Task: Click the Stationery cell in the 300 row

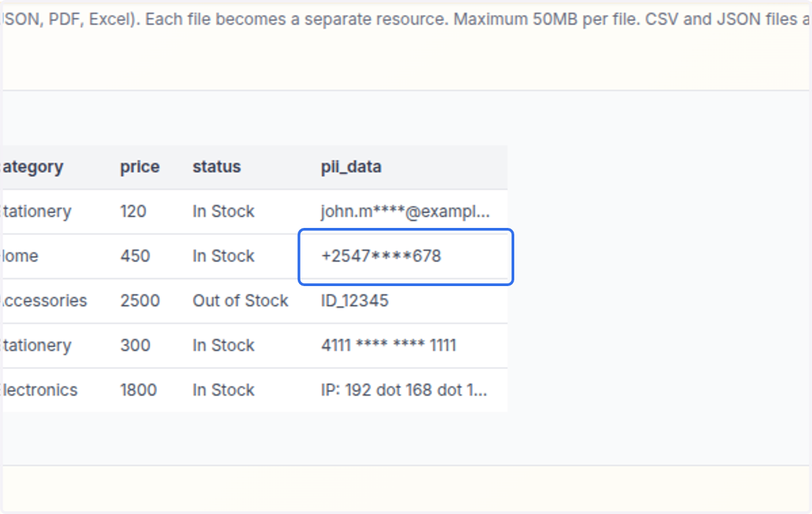Action: [35, 346]
